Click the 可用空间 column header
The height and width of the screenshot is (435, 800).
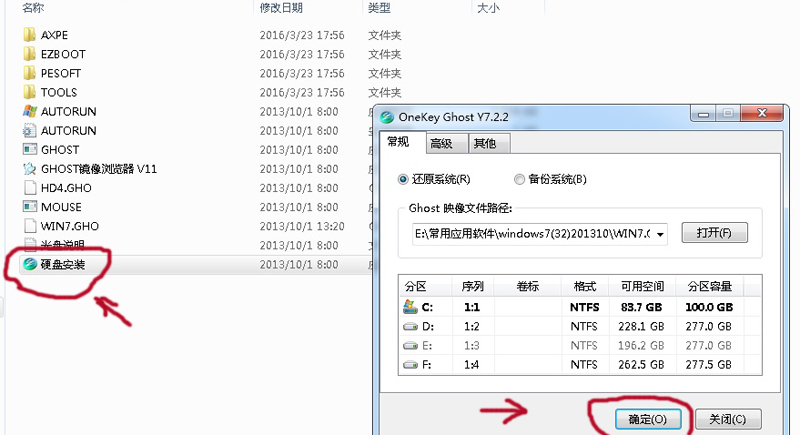pyautogui.click(x=642, y=287)
